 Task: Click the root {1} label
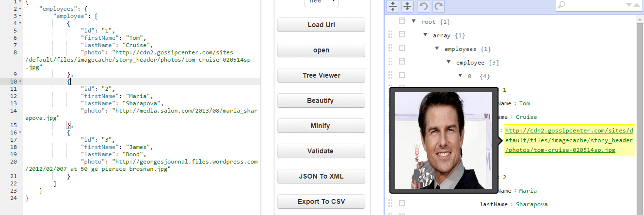point(437,22)
